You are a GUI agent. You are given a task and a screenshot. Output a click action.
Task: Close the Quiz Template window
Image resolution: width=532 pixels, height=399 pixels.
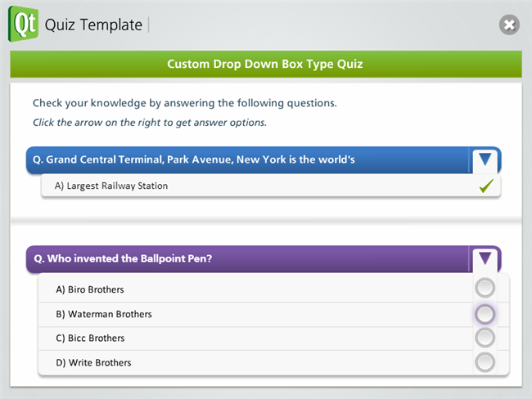[x=509, y=25]
